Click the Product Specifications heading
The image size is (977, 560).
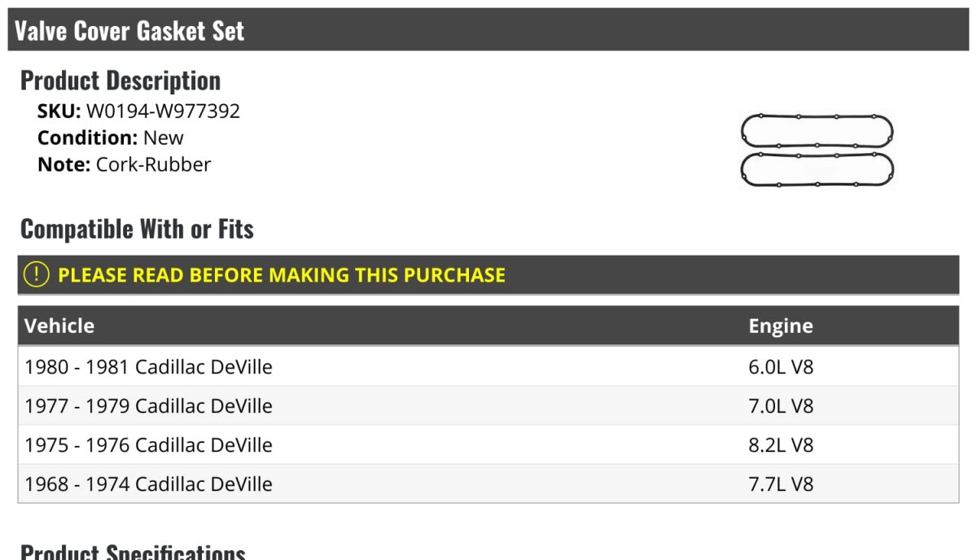coord(133,552)
